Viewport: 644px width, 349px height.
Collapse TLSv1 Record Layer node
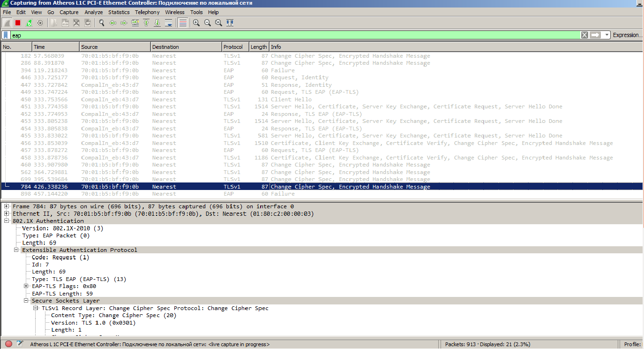(36, 308)
